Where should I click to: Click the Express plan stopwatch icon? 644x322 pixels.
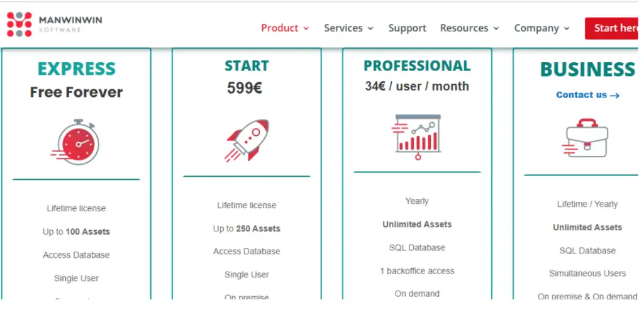coord(75,142)
